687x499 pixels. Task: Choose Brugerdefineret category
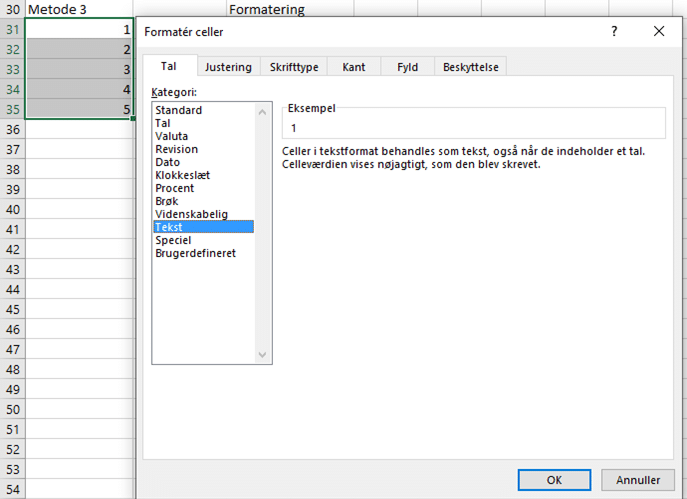195,253
